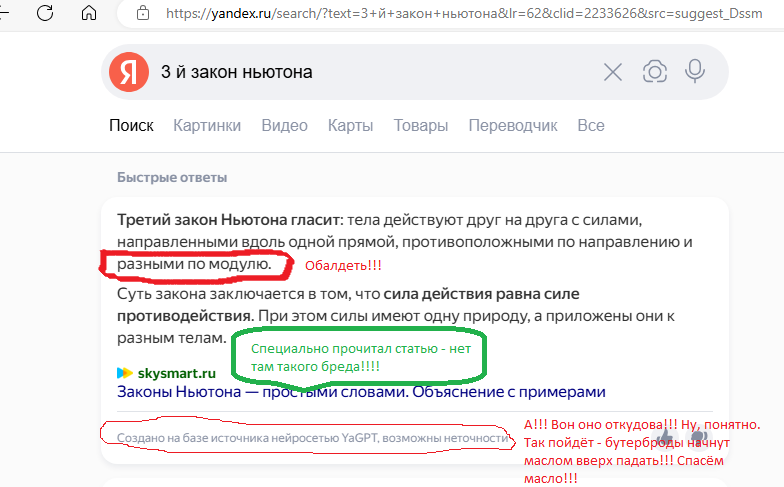Screen dimensions: 784x487
Task: Click the red Yandex logo
Action: click(x=129, y=72)
